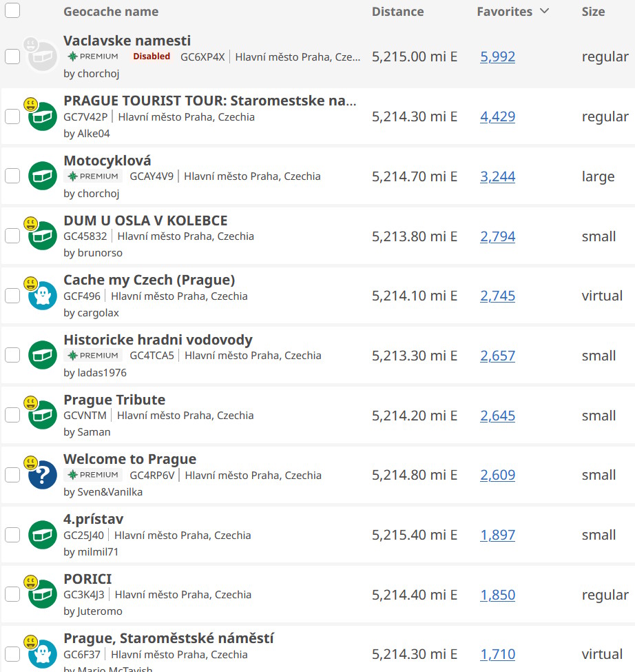The image size is (635, 672).
Task: Toggle the select-all checkbox in the header
Action: [x=12, y=10]
